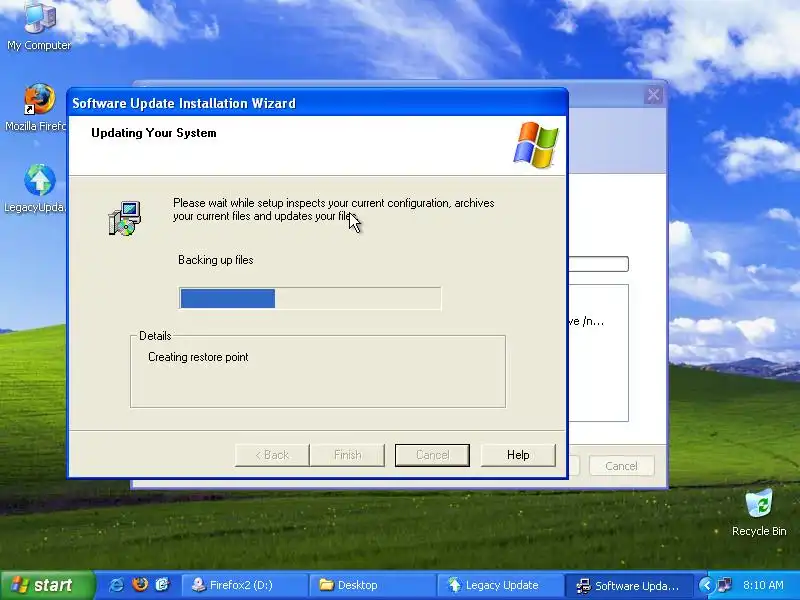Switch to the Desktop folder taskbar button
The width and height of the screenshot is (800, 600).
372,585
